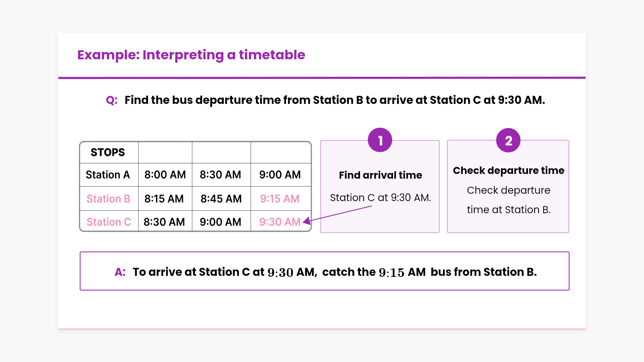Click the purple "A:" label
644x362 pixels.
[120, 272]
